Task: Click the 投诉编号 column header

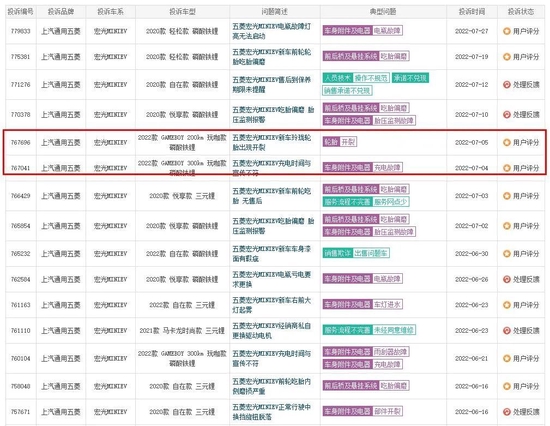Action: (21, 12)
